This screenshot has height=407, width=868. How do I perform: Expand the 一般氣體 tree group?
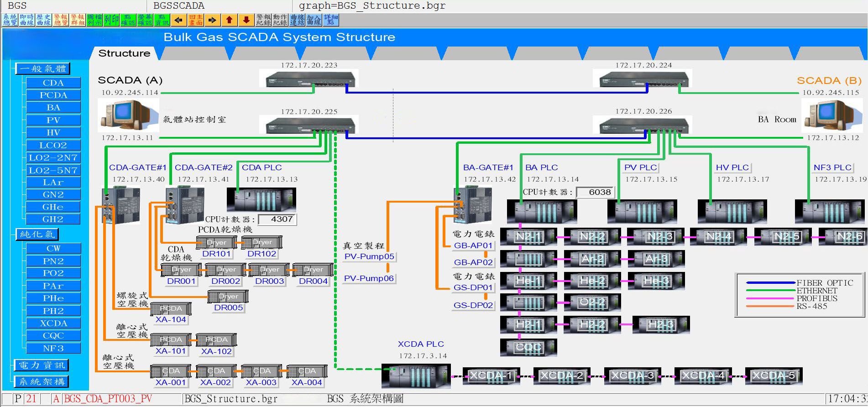pos(42,69)
